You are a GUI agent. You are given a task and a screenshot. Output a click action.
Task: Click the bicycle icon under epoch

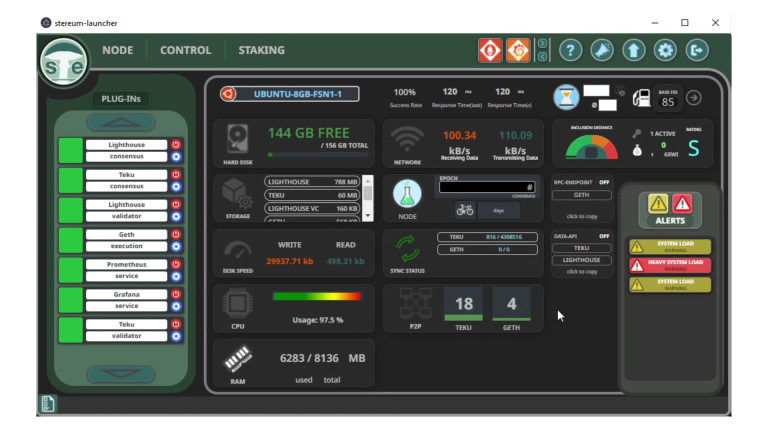point(465,210)
